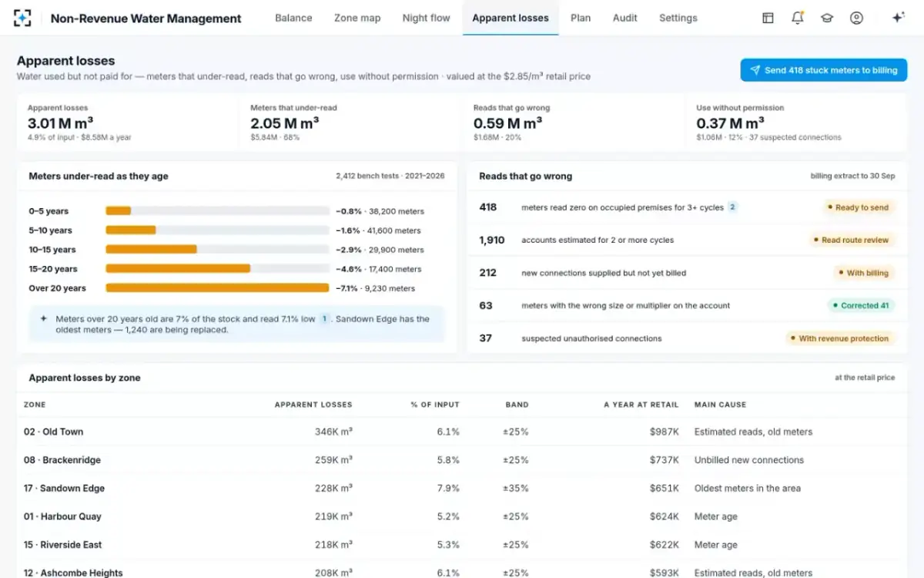
Task: Select the Apparent losses tab in the top navigation
Action: click(511, 18)
